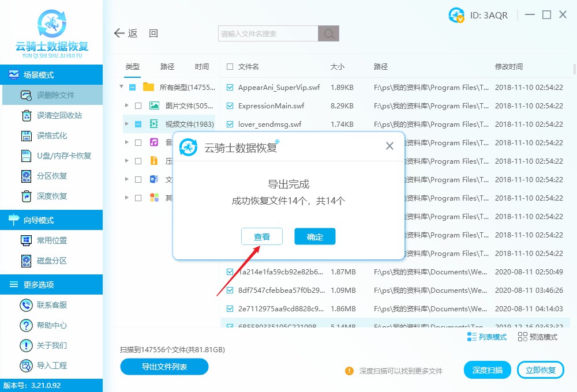Click the purple music type icon
Viewport: 577px width, 392px height.
(x=154, y=142)
